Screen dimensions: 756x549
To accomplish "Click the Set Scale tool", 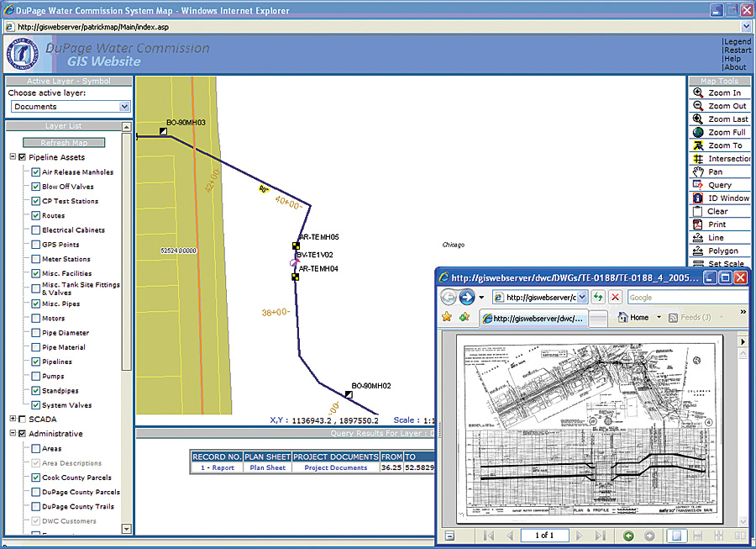I will pyautogui.click(x=719, y=263).
